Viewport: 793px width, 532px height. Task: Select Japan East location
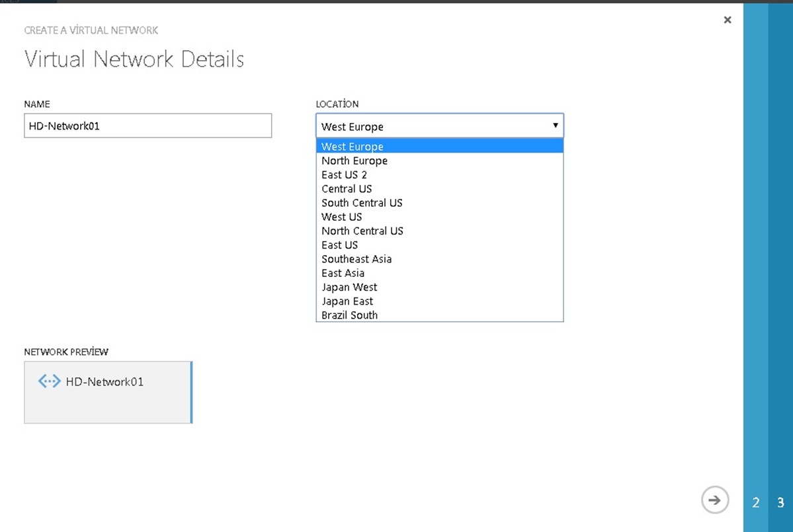pos(439,301)
